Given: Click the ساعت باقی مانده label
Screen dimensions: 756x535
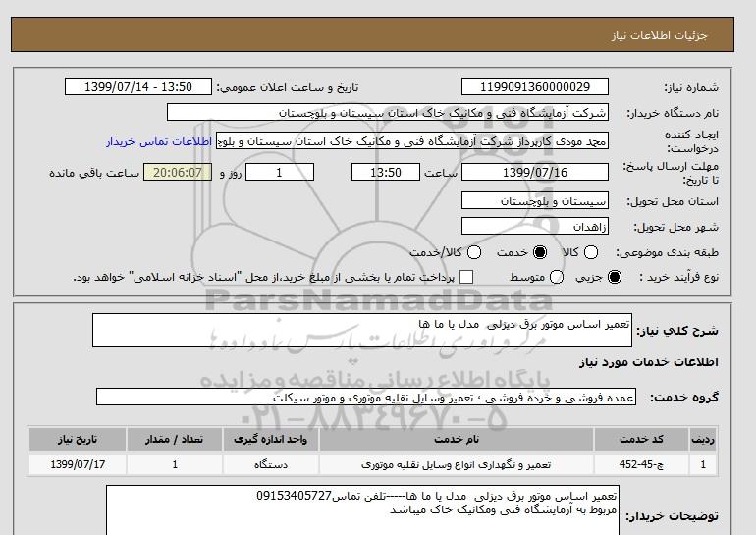Looking at the screenshot, I should click(x=94, y=173).
